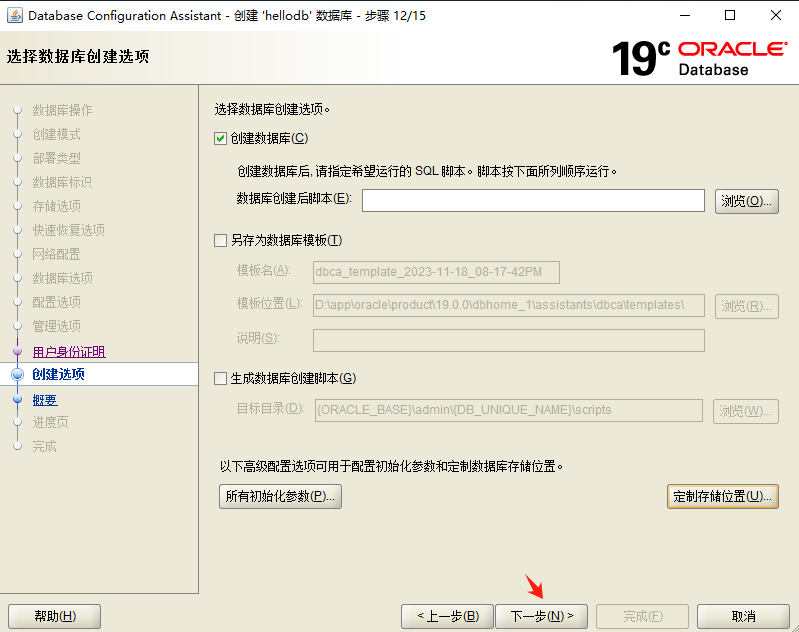Click the 完成(F) finish button
The height and width of the screenshot is (632, 799).
click(643, 617)
